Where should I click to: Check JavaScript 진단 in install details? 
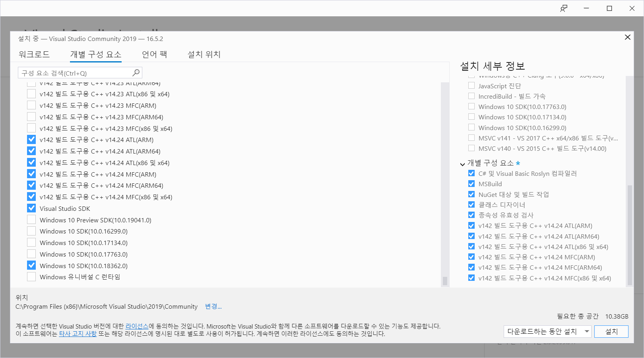pos(471,86)
